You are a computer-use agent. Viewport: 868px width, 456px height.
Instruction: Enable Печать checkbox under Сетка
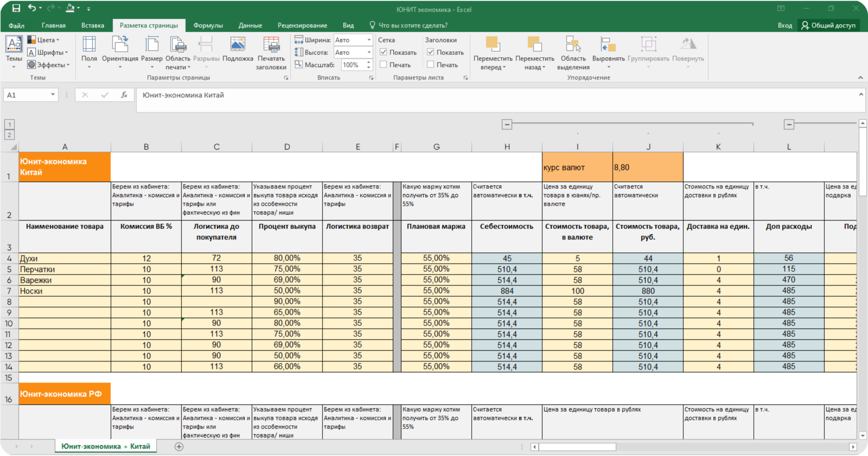tap(383, 65)
